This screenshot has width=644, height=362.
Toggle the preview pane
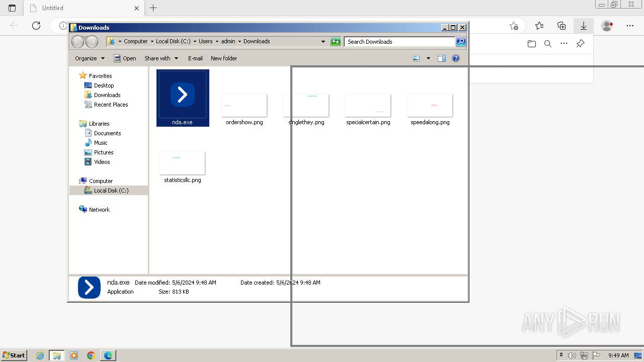pyautogui.click(x=441, y=58)
